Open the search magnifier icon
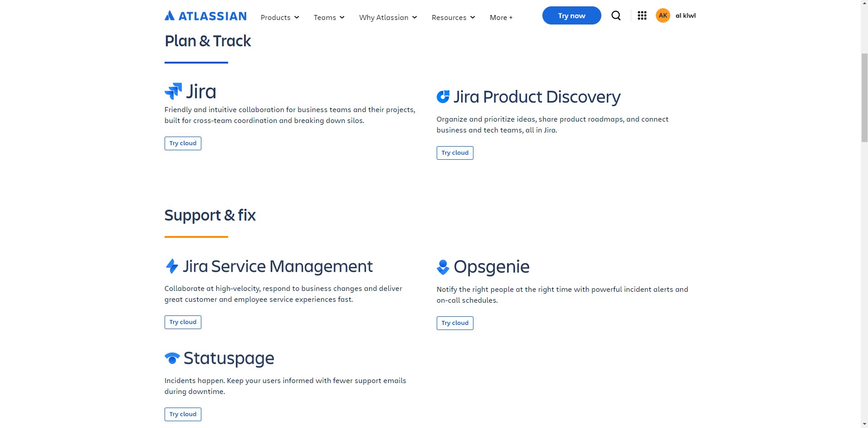 (x=616, y=15)
